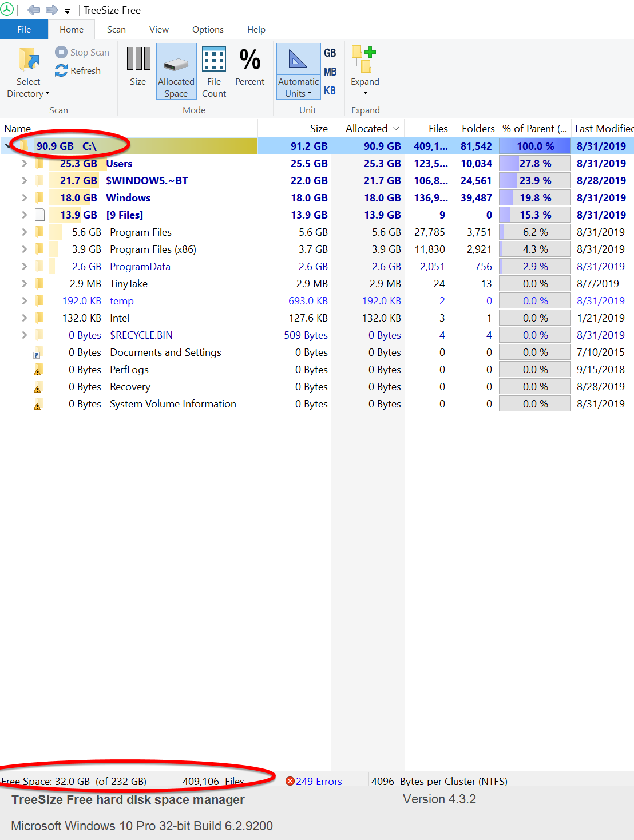Toggle Allocated Space mode
The height and width of the screenshot is (840, 634).
coord(176,72)
